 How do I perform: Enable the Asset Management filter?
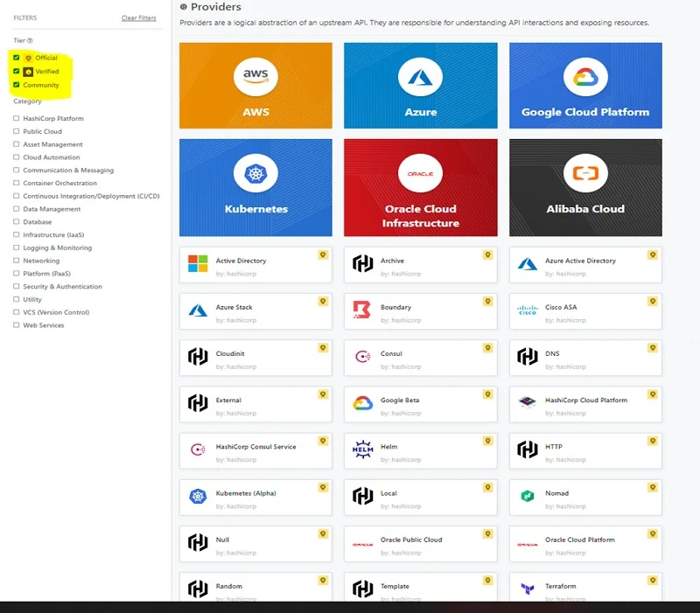click(17, 144)
